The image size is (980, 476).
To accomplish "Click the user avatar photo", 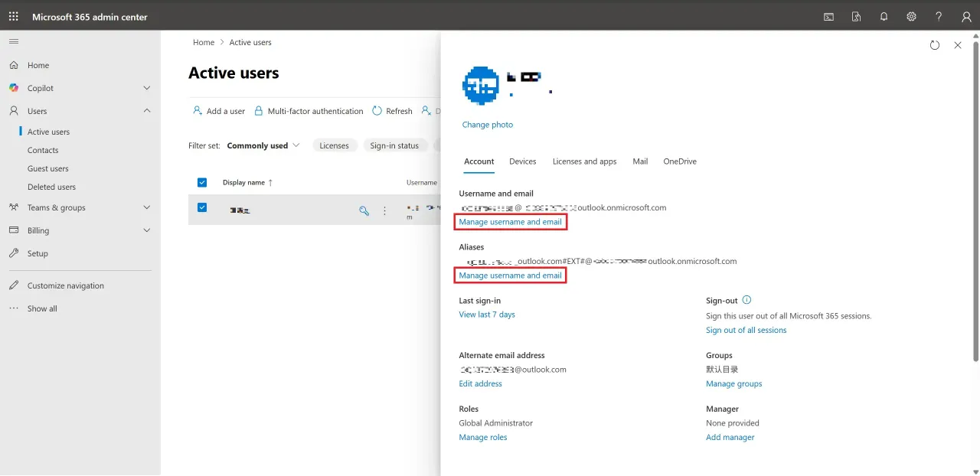I will tap(481, 85).
